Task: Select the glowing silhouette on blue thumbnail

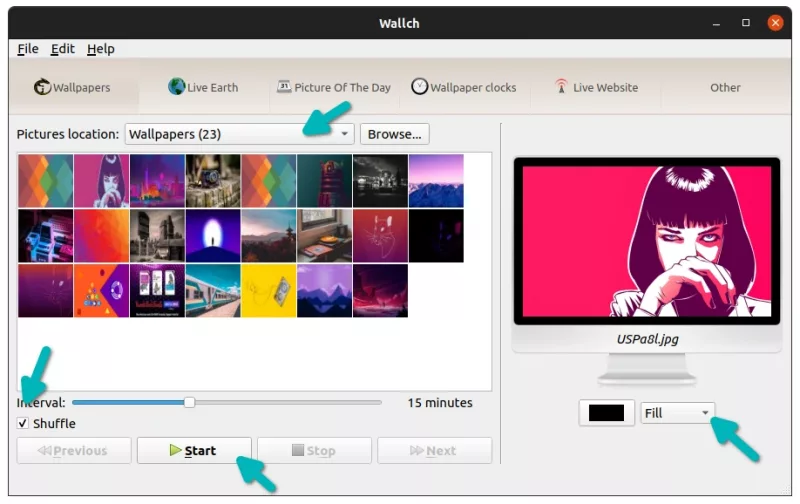Action: tap(213, 236)
